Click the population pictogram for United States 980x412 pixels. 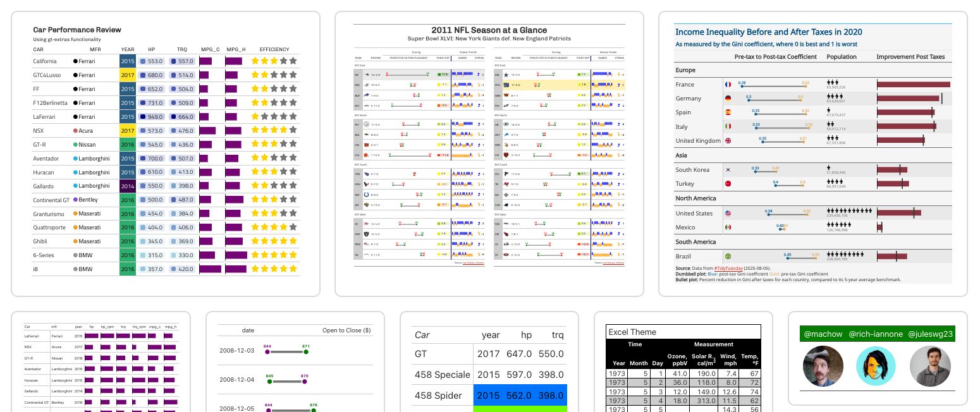pyautogui.click(x=848, y=210)
